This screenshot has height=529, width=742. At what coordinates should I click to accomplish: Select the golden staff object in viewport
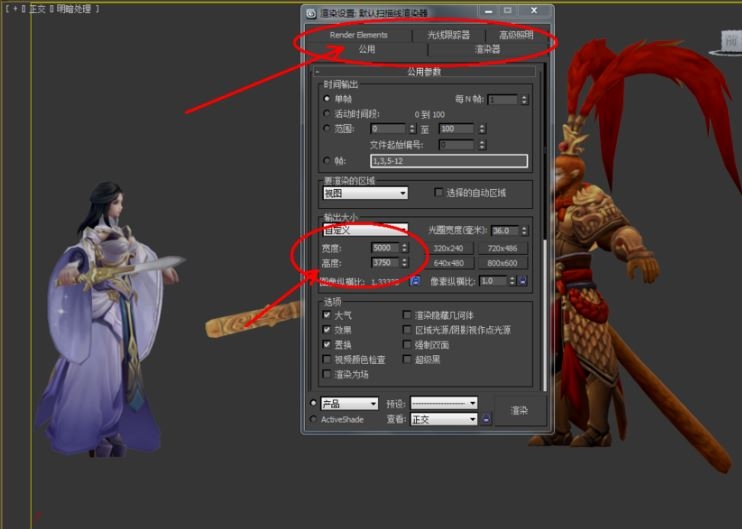(x=254, y=319)
